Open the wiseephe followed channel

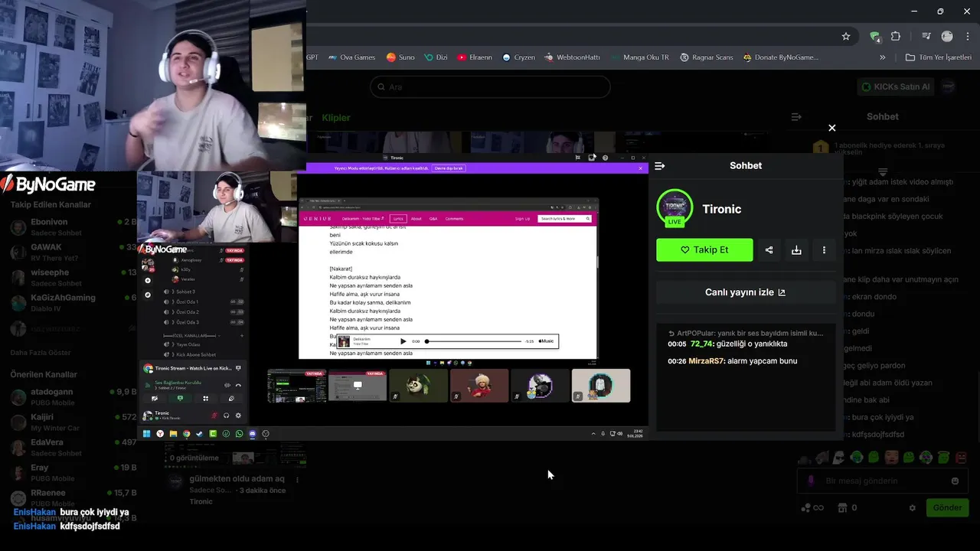point(73,277)
